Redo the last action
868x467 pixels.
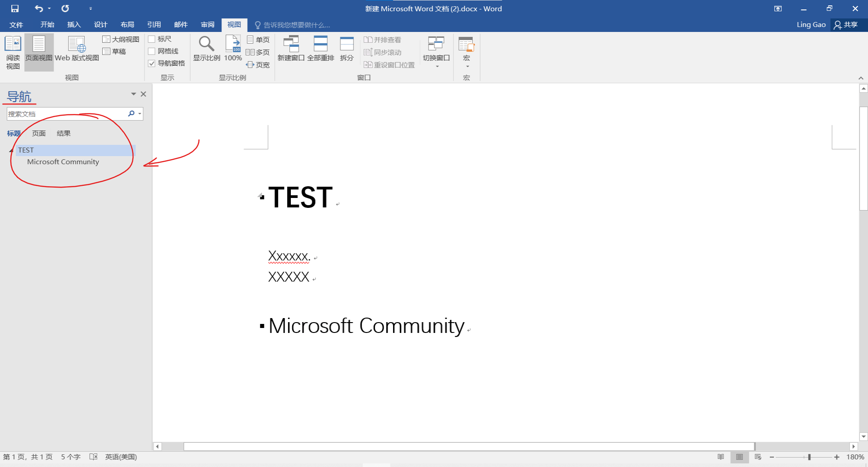(65, 9)
